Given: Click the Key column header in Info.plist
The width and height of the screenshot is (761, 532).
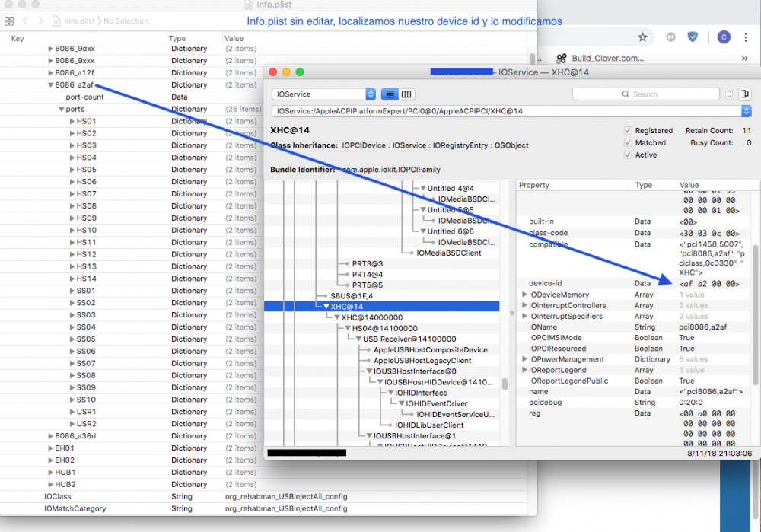Looking at the screenshot, I should (x=18, y=38).
